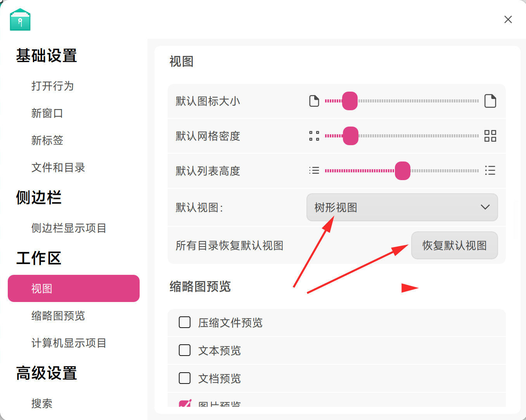Click the sparse grid icon for 默认网格密度

[314, 136]
